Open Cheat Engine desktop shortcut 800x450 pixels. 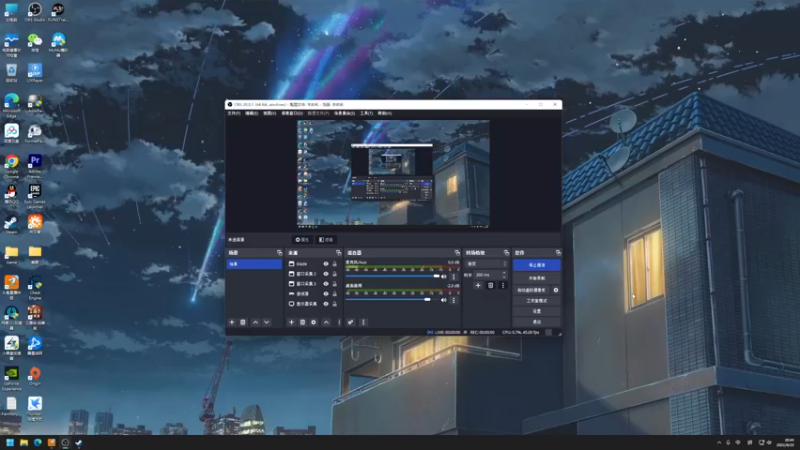coord(35,287)
